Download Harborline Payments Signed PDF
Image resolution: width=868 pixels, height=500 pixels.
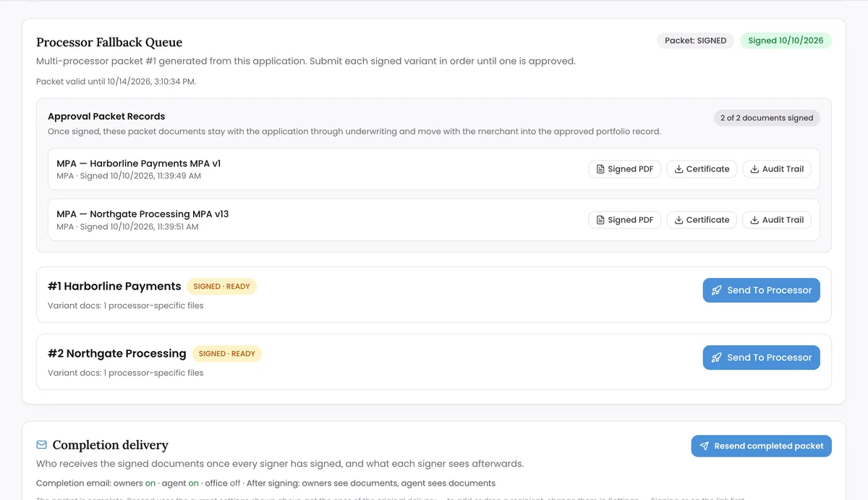coord(624,169)
